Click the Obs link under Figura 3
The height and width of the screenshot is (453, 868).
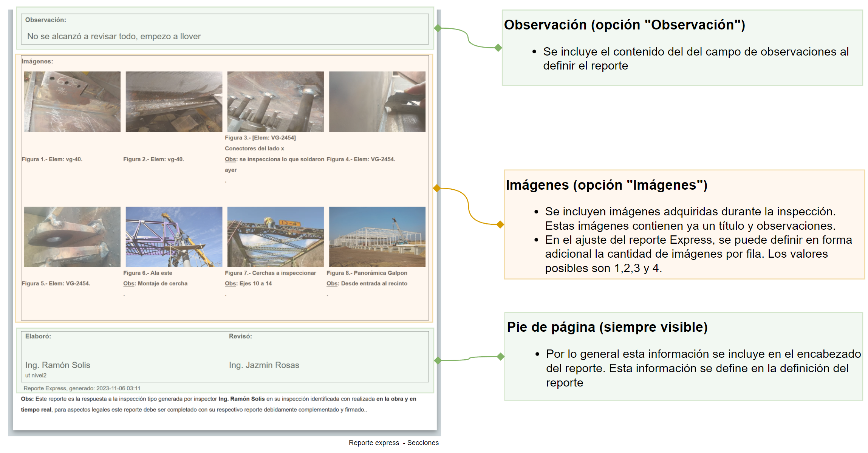tap(230, 159)
